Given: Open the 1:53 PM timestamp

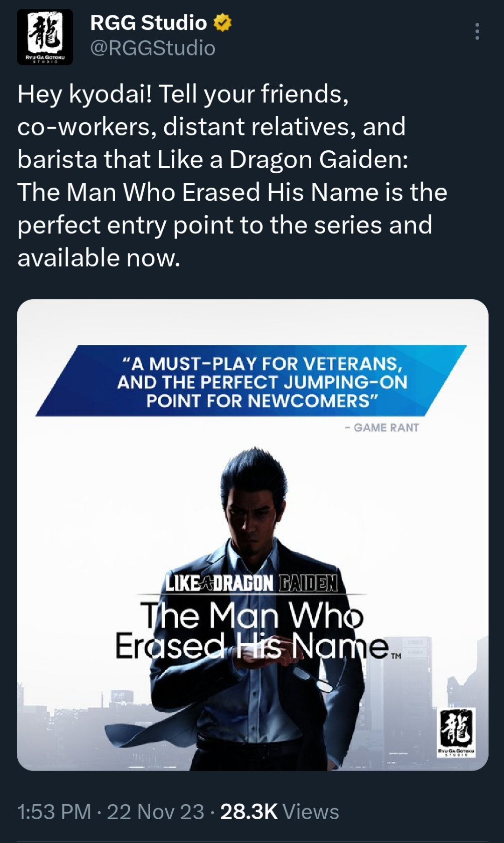Looking at the screenshot, I should click(54, 812).
